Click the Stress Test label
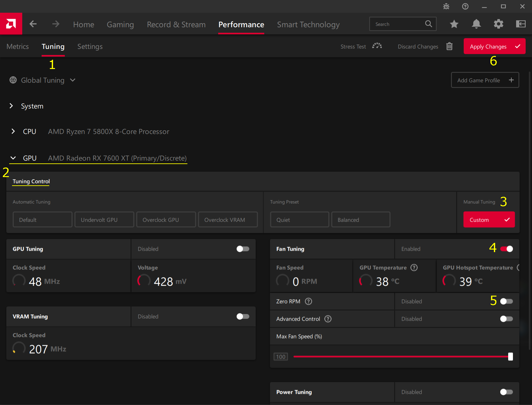 [x=353, y=46]
